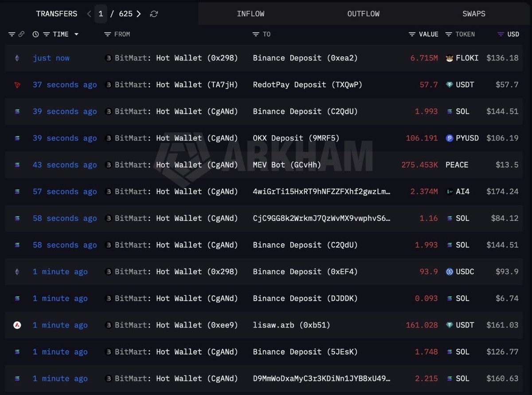Open MEV Bot (GCvHh) address

tap(287, 165)
